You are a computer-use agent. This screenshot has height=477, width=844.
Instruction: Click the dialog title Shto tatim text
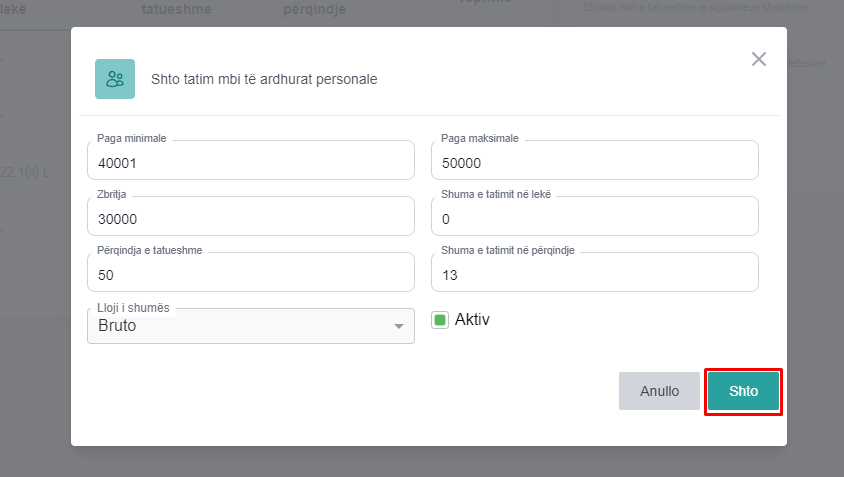pos(264,78)
